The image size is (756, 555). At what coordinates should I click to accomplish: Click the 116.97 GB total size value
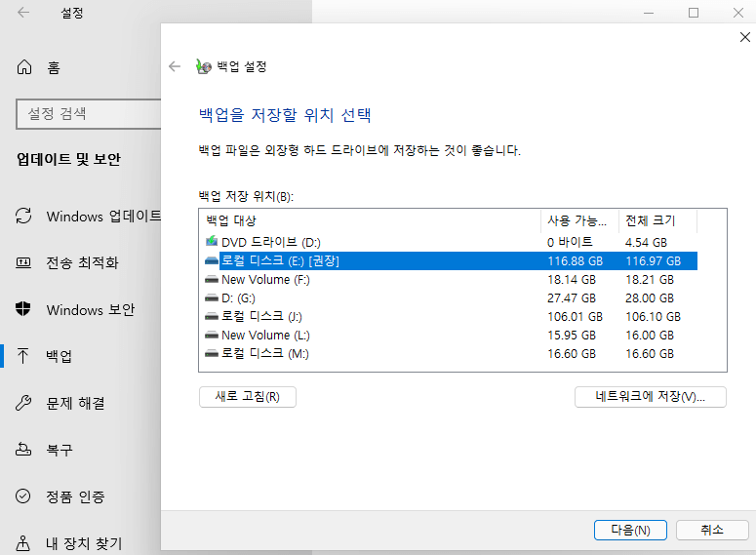click(654, 260)
